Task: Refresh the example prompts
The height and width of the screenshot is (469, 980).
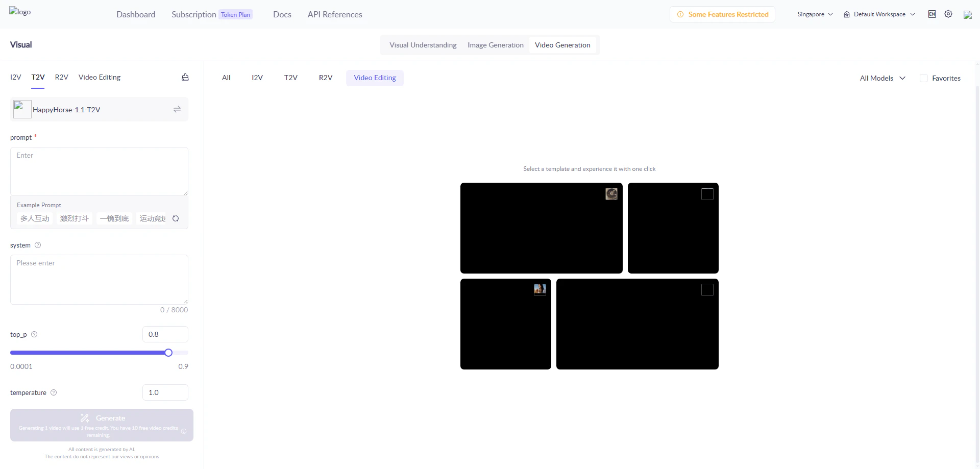Action: pyautogui.click(x=176, y=218)
